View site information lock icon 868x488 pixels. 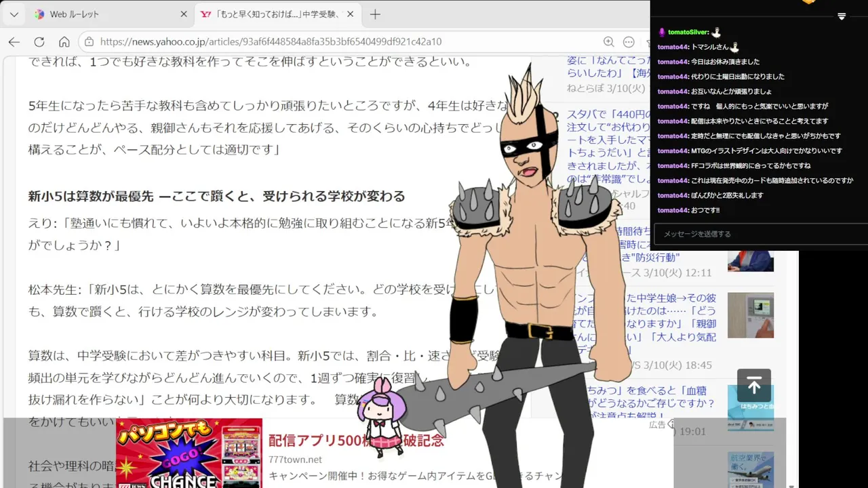(90, 41)
